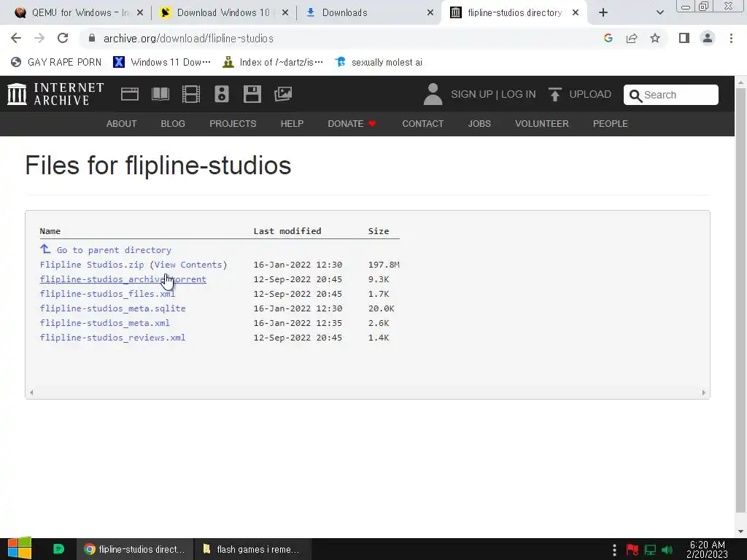Viewport: 747px width, 560px height.
Task: Open flipline-studios_meta.sqlite link
Action: (112, 308)
